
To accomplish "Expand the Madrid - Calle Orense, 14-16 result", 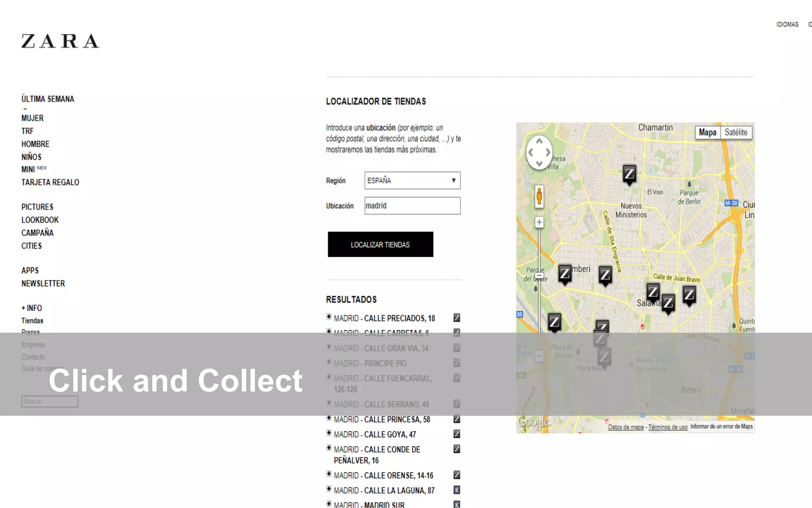I will pos(329,474).
